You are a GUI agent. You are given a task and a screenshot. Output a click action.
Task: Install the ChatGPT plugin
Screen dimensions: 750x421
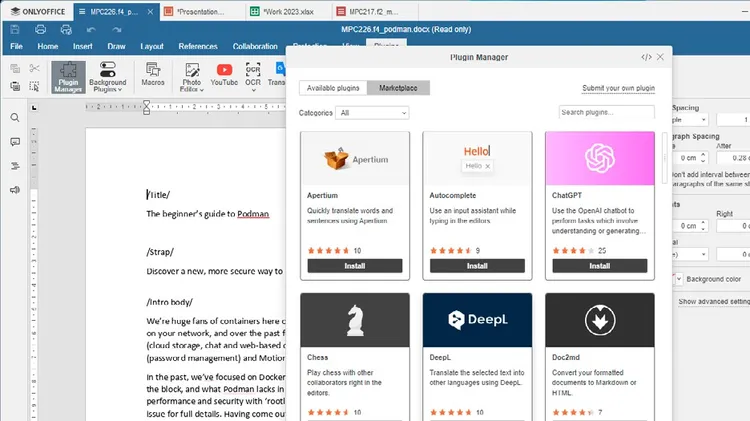pos(600,266)
